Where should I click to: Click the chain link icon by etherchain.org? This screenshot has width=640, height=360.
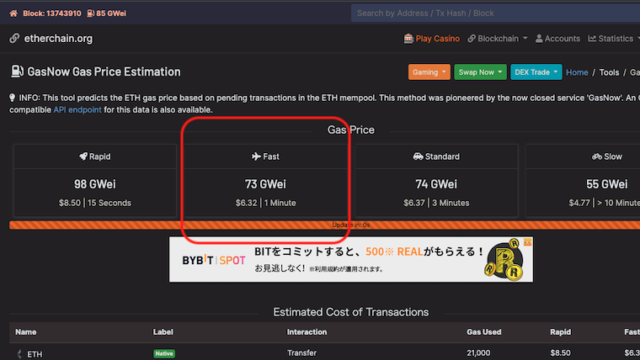click(x=15, y=38)
